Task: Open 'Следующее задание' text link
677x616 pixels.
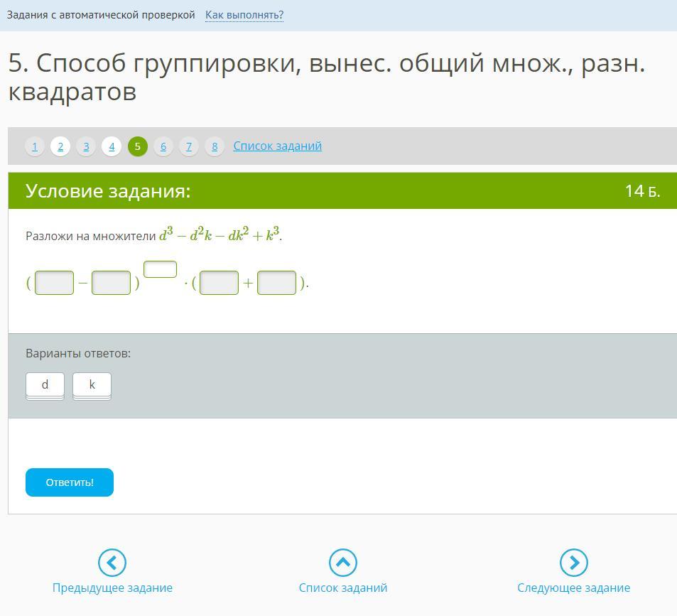Action: pyautogui.click(x=574, y=588)
